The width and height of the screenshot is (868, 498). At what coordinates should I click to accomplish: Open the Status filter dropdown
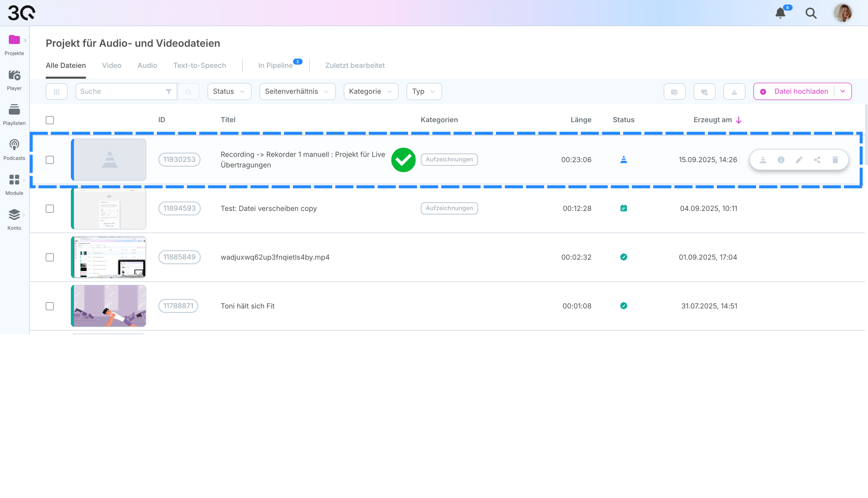(229, 92)
